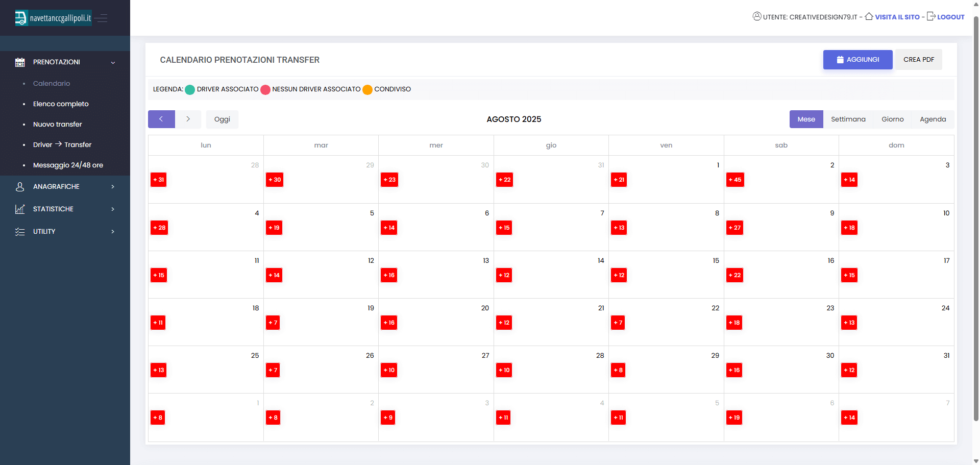Advance to next month with right arrow

tap(188, 119)
